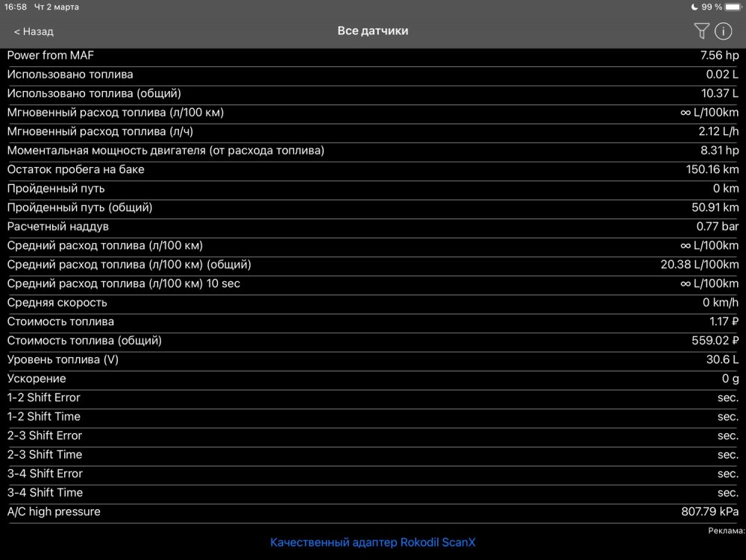
Task: Select the 1-2 Shift Error row
Action: [373, 397]
